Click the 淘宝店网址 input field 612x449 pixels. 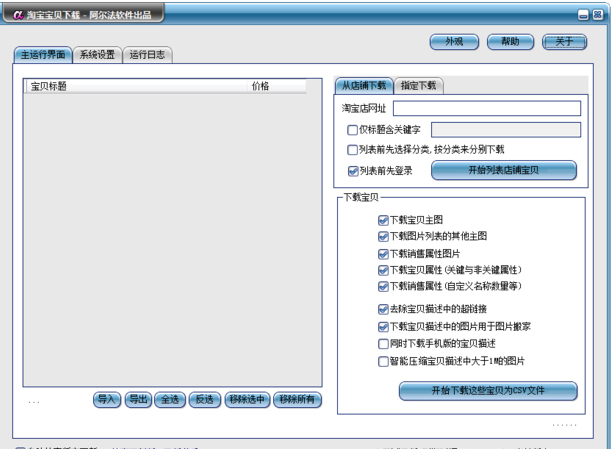pyautogui.click(x=487, y=108)
